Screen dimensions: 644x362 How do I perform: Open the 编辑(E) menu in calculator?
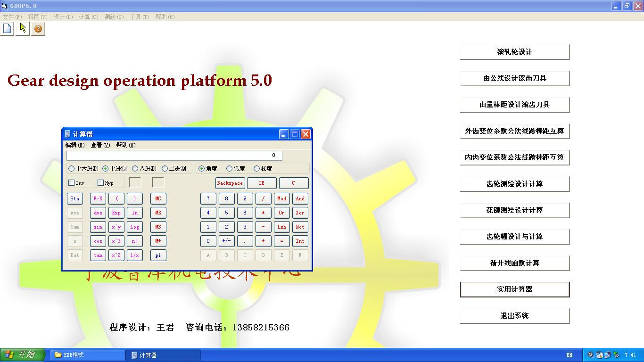point(75,145)
